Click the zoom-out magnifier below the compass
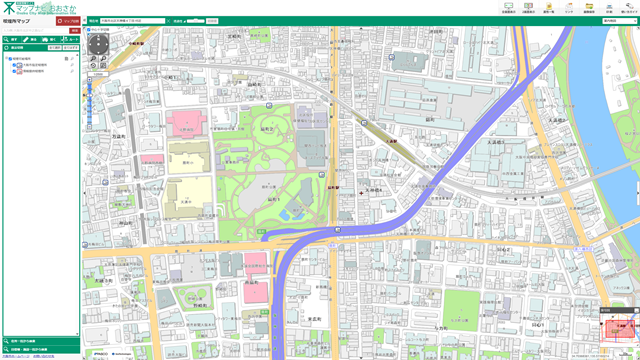 tap(103, 59)
